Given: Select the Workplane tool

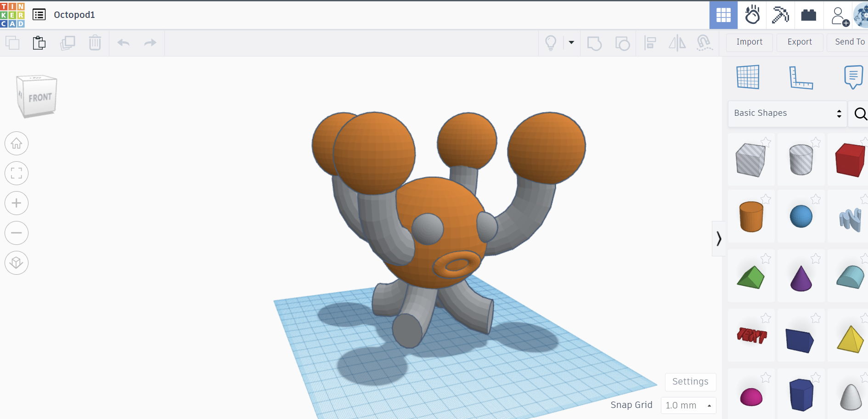Looking at the screenshot, I should click(748, 77).
